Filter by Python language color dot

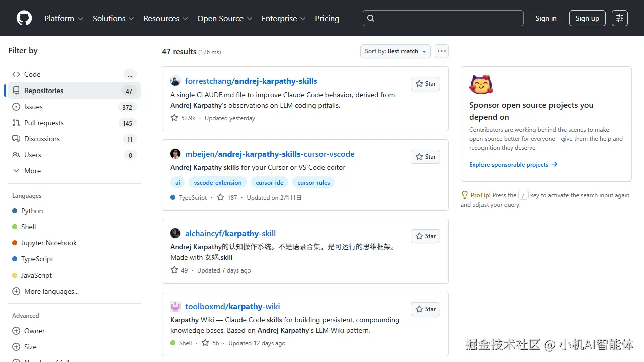[x=15, y=211]
